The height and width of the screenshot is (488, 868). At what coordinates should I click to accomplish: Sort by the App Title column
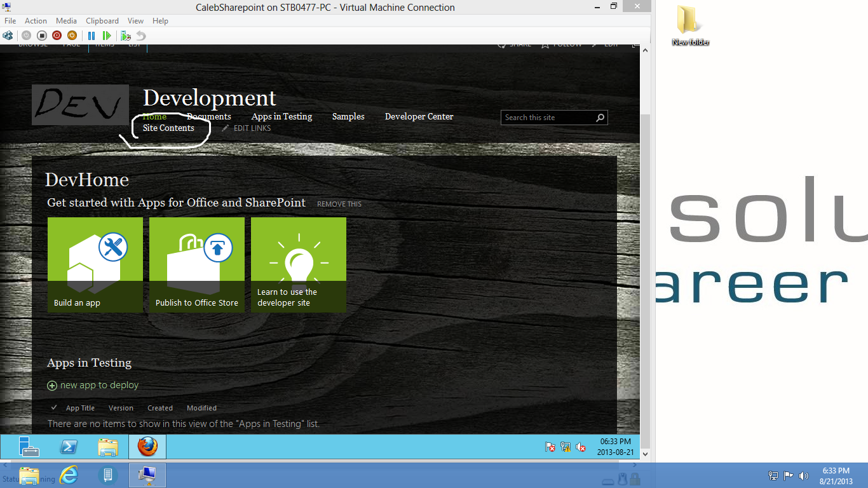coord(80,408)
